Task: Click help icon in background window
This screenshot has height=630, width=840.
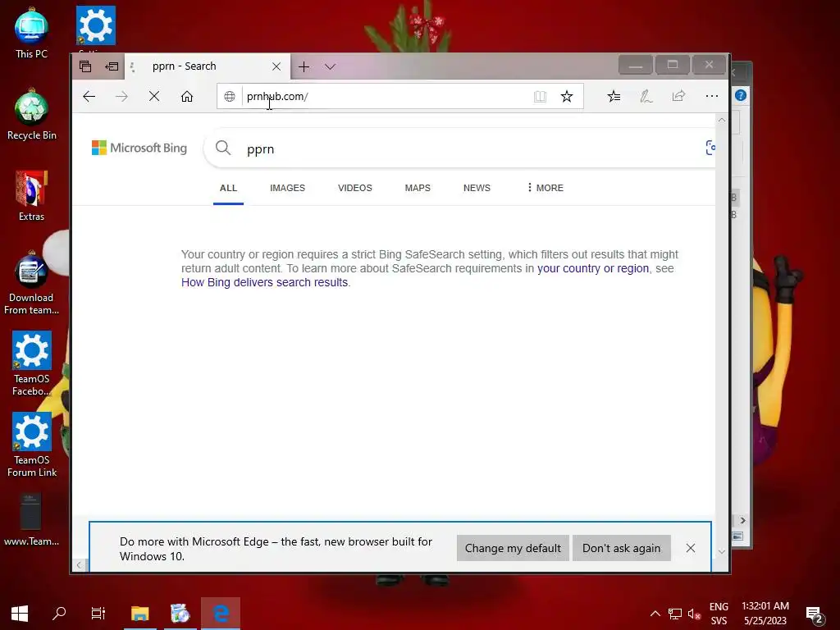Action: click(741, 95)
